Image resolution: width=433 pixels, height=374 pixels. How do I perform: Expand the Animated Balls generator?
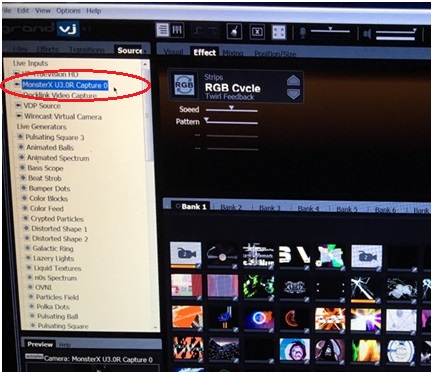(21, 147)
